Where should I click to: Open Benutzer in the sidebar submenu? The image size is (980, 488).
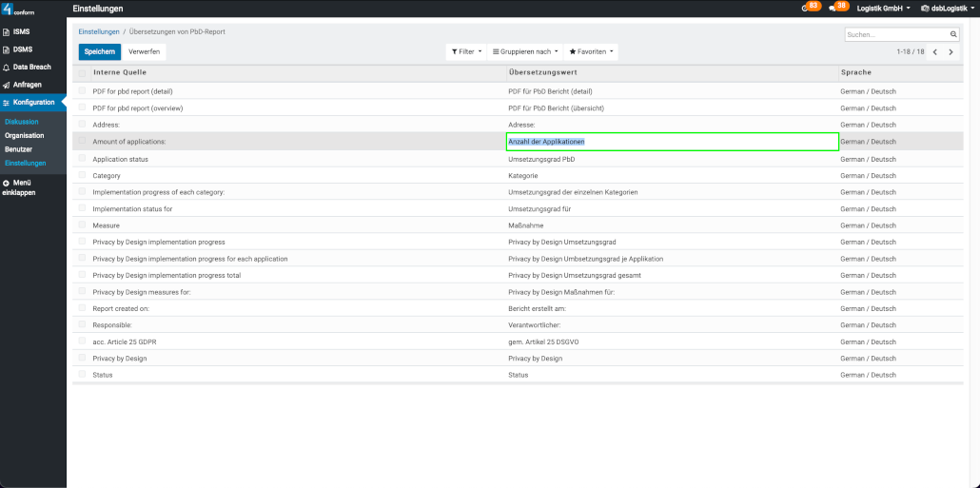[x=18, y=149]
